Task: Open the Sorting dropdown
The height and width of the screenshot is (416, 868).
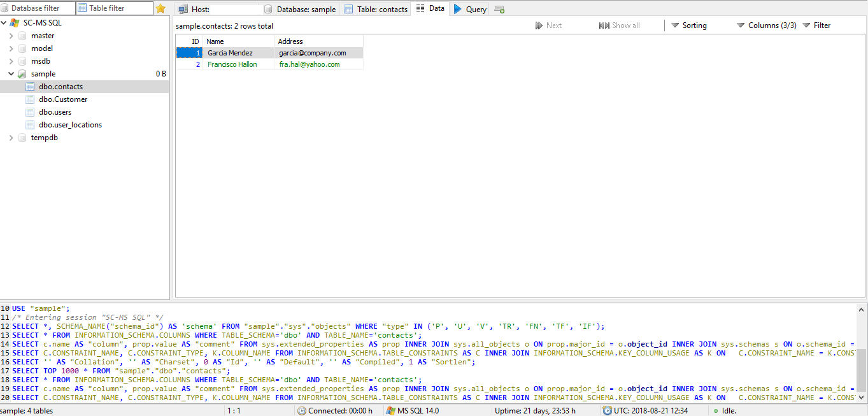Action: pos(688,25)
